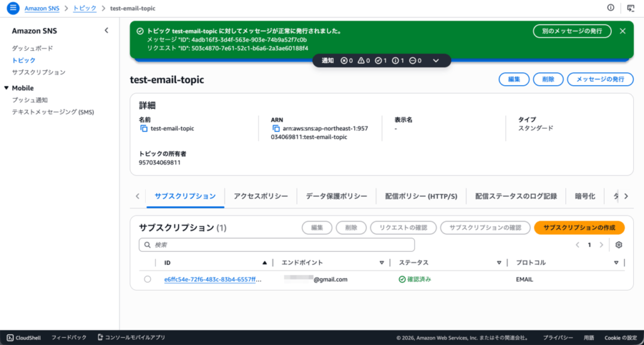Image resolution: width=644 pixels, height=345 pixels.
Task: Open トピック in sidebar
Action: (x=24, y=60)
